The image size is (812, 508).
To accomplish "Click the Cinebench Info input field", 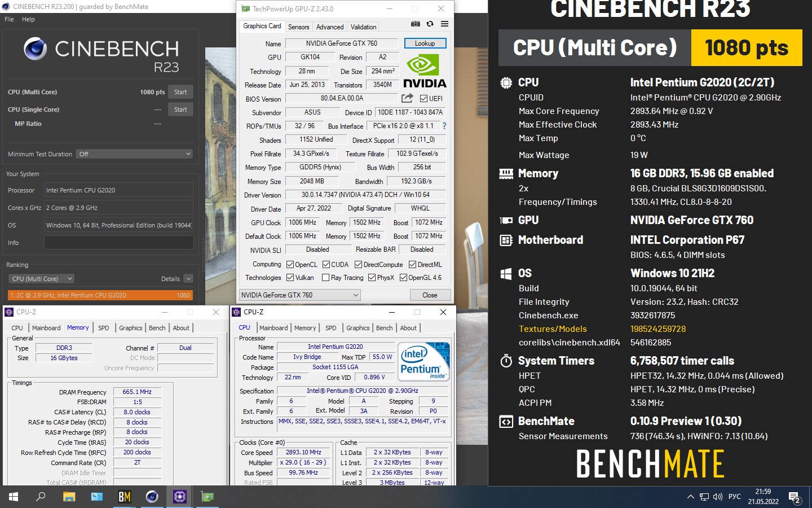I will (x=119, y=243).
